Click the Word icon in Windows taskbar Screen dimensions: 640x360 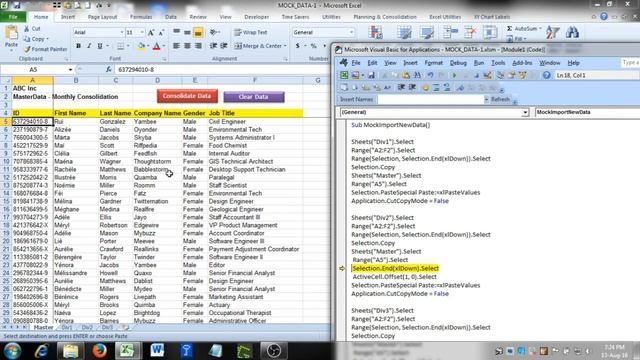[x=157, y=350]
